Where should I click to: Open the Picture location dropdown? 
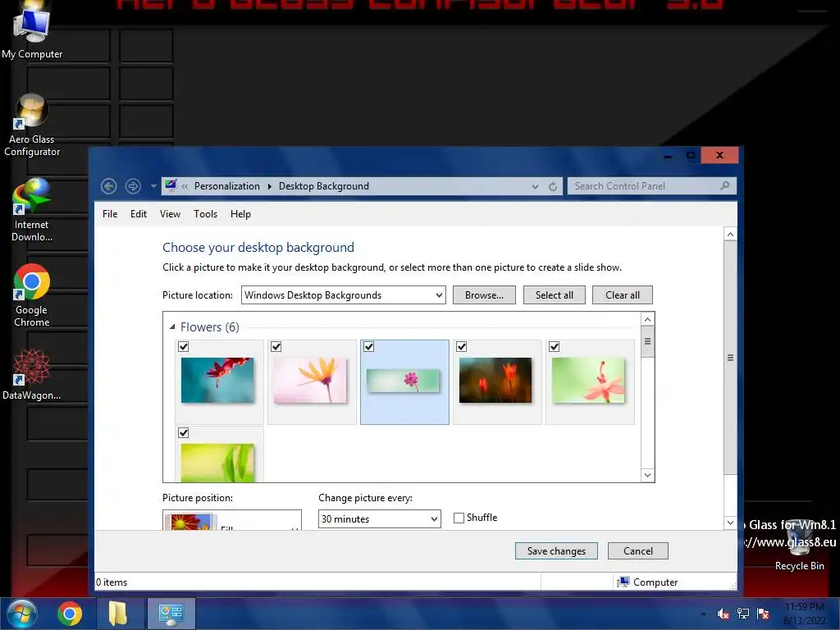344,295
